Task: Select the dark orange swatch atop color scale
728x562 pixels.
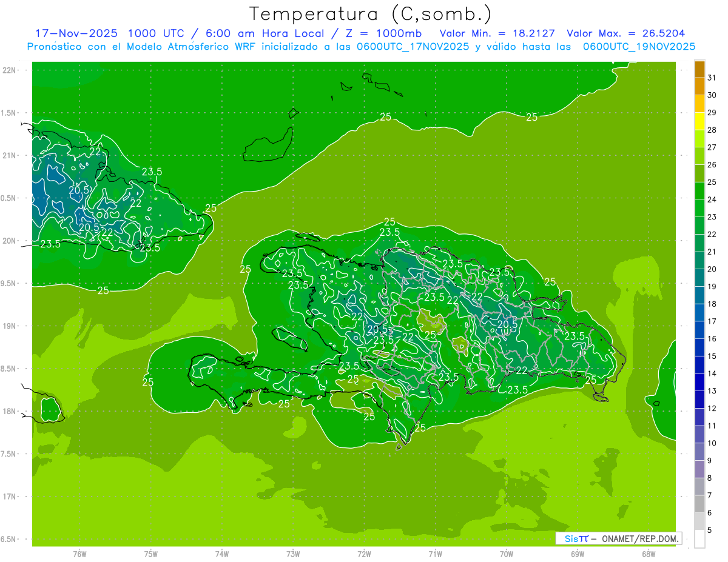Action: pyautogui.click(x=699, y=69)
